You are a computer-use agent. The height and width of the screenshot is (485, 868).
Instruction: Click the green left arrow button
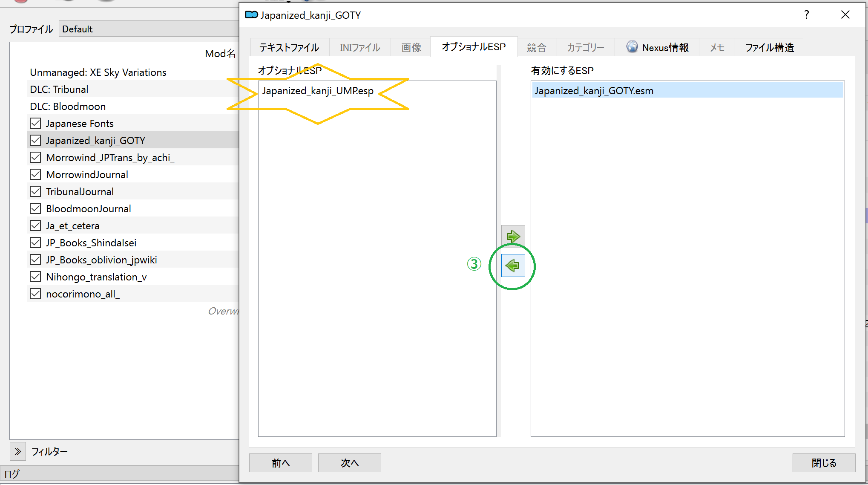[513, 266]
